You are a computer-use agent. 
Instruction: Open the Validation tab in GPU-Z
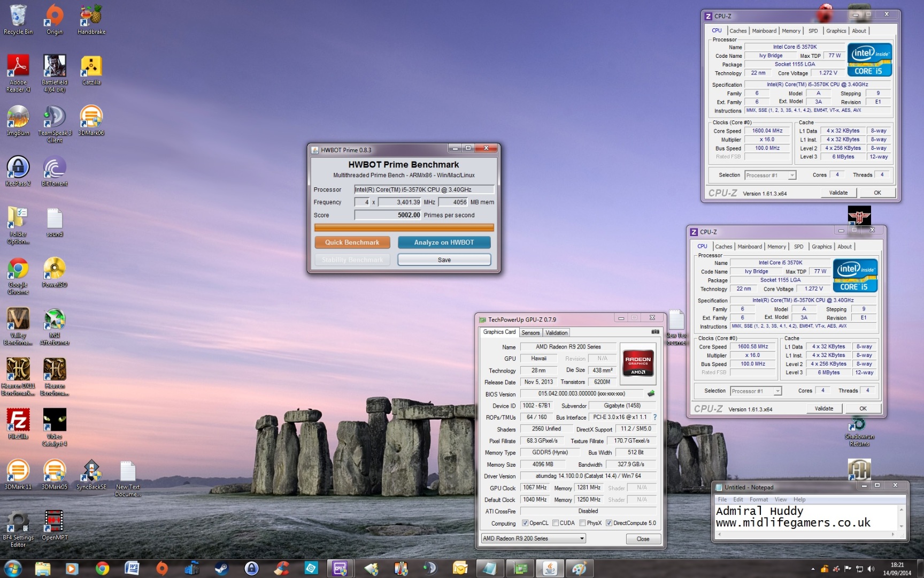click(x=556, y=332)
